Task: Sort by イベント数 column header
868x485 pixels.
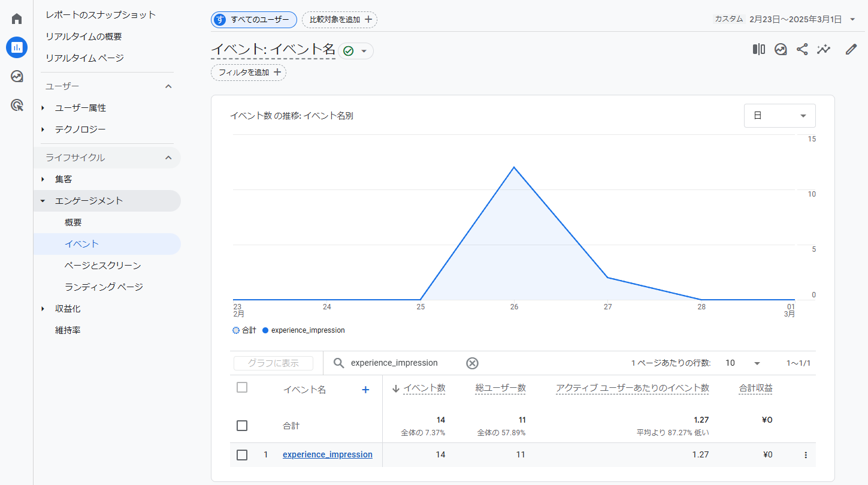Action: pos(424,388)
